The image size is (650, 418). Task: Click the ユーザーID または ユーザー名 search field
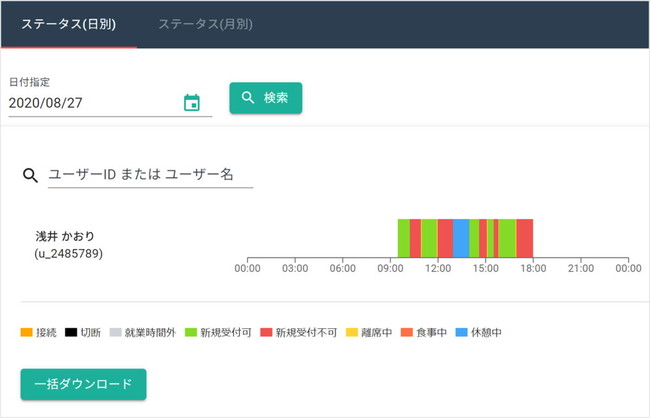(x=150, y=175)
